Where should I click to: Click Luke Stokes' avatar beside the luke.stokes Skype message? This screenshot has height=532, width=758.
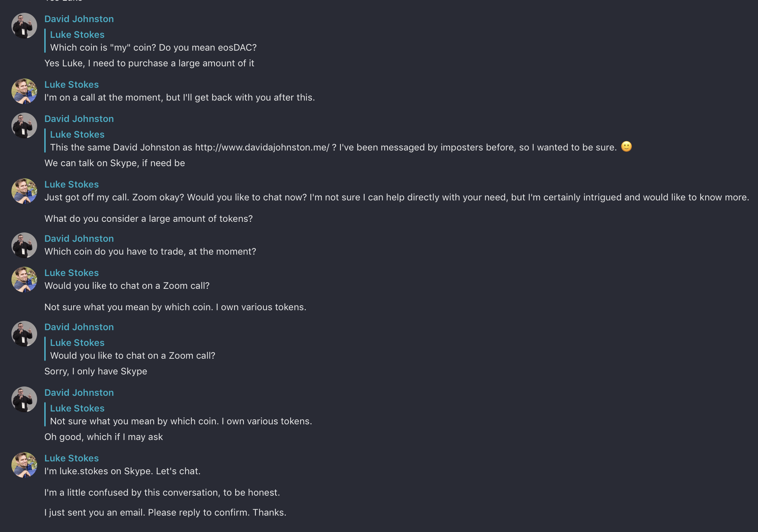(x=24, y=465)
